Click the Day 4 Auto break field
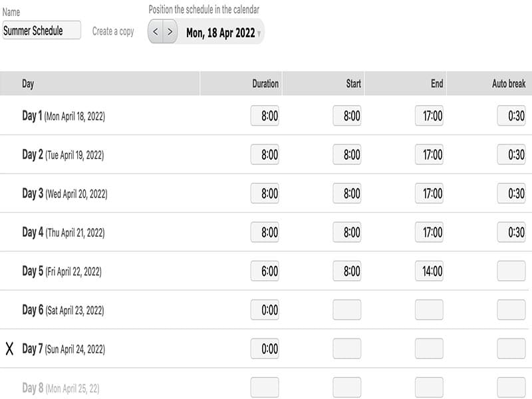 (511, 232)
